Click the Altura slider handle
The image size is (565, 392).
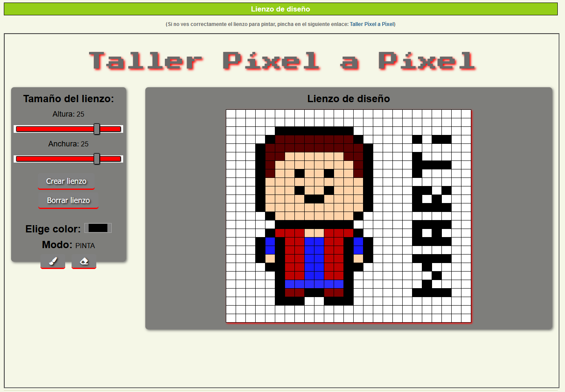pyautogui.click(x=97, y=129)
